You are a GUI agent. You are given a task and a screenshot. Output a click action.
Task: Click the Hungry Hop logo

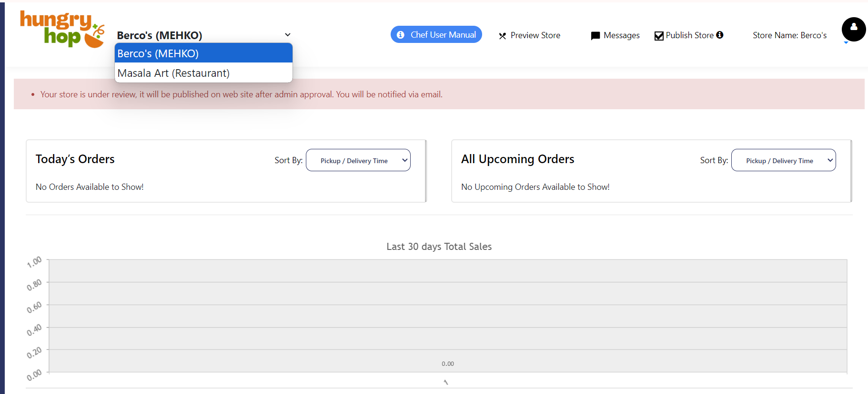(x=62, y=30)
